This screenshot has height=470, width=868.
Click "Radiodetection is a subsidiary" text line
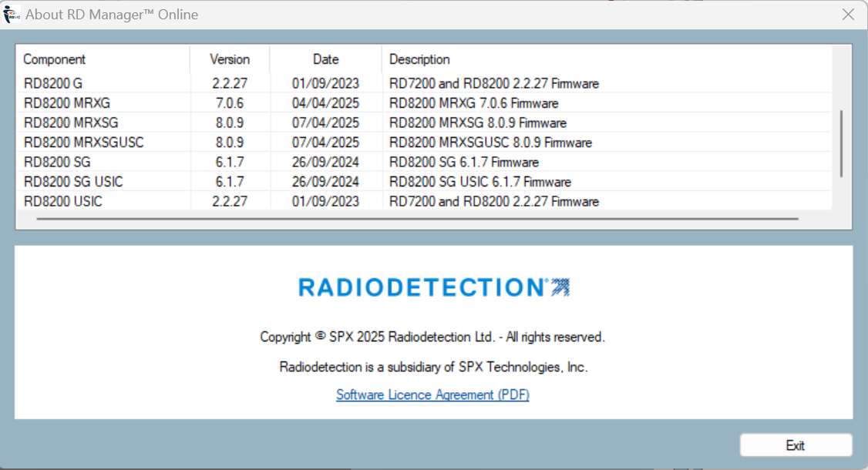point(433,367)
